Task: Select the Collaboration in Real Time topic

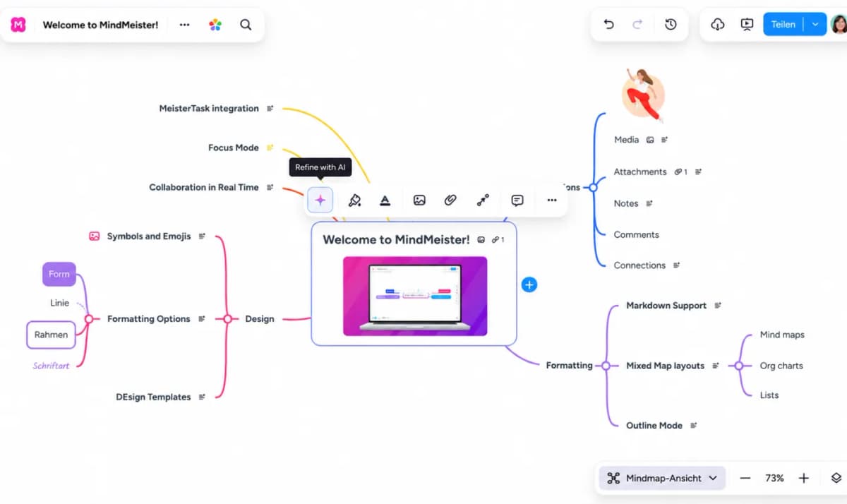Action: 204,187
